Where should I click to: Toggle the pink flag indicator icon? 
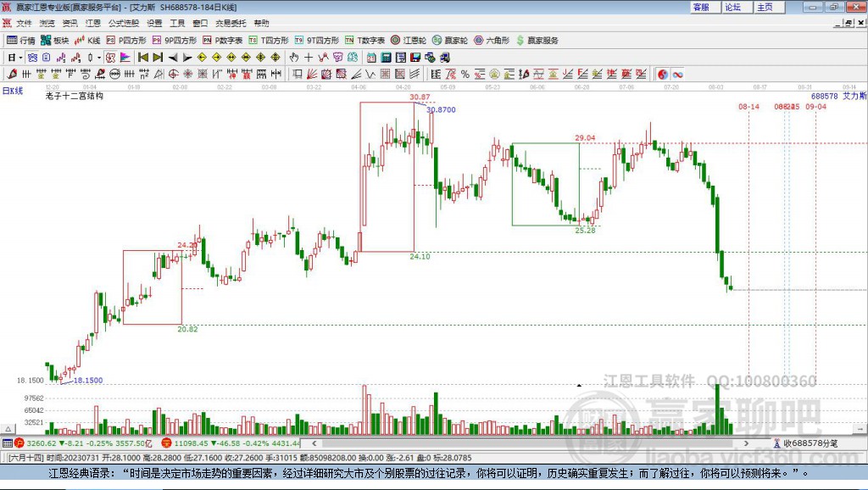[125, 58]
